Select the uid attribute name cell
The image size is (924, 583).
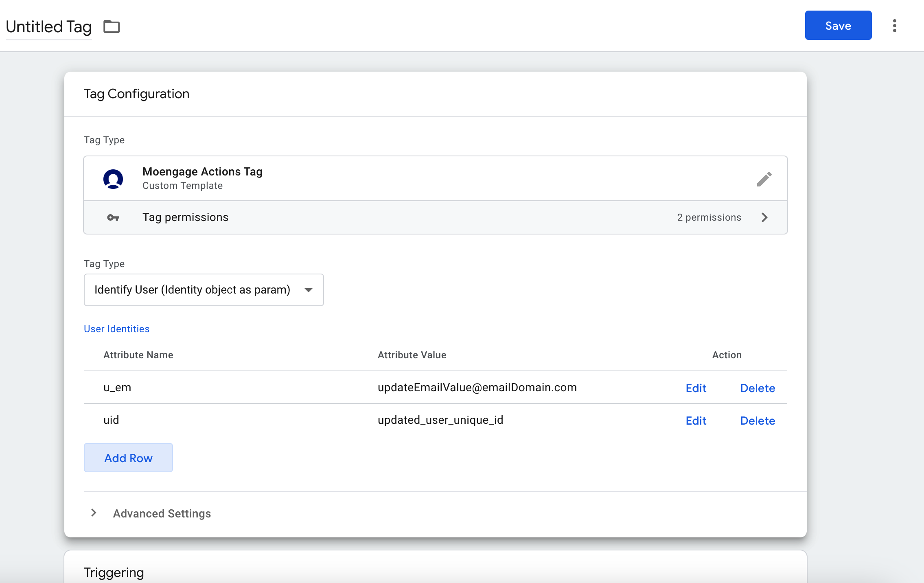(111, 420)
